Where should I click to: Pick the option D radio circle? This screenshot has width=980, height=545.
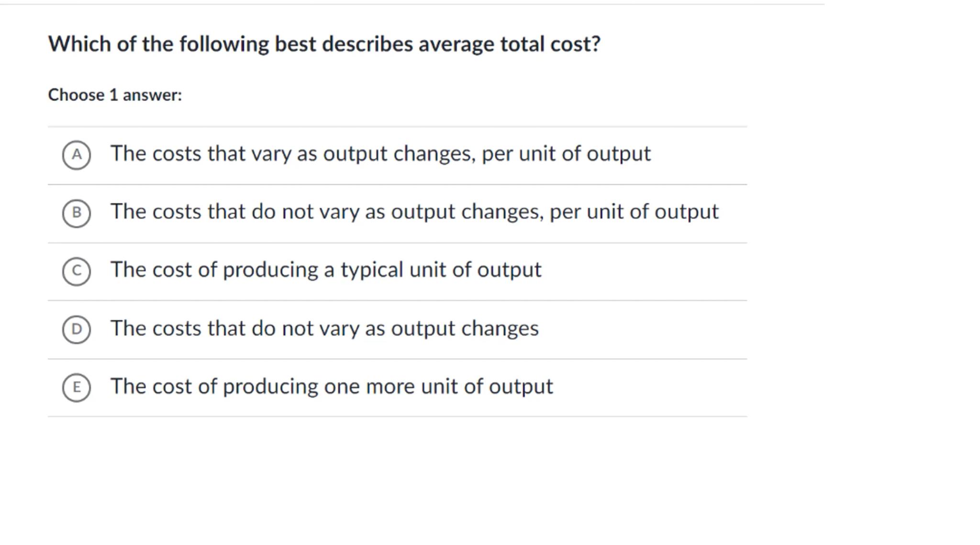(77, 329)
